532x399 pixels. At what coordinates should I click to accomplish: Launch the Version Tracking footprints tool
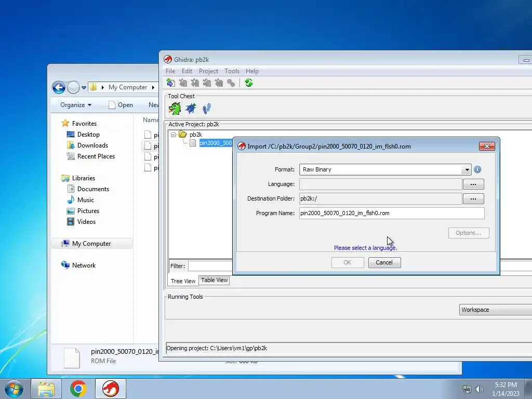(206, 109)
